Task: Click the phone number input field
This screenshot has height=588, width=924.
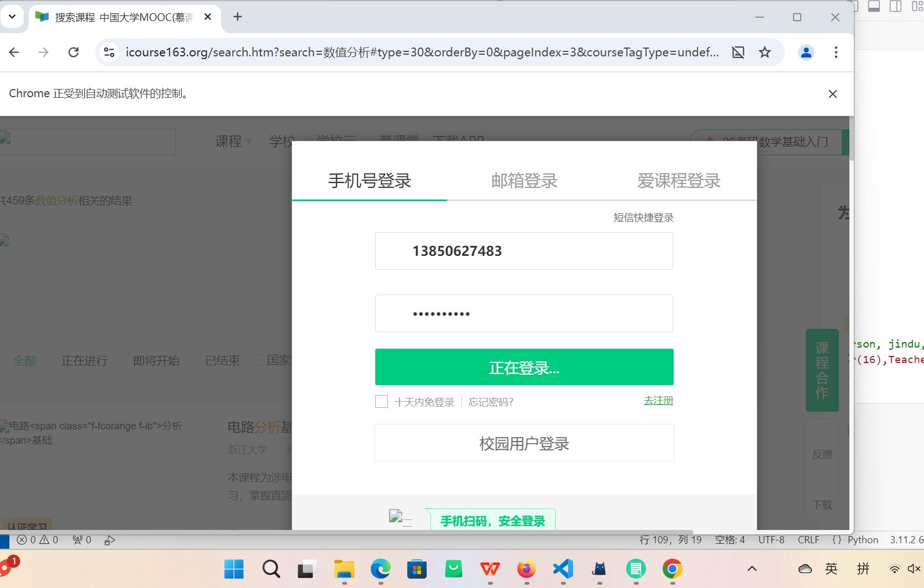Action: point(524,251)
